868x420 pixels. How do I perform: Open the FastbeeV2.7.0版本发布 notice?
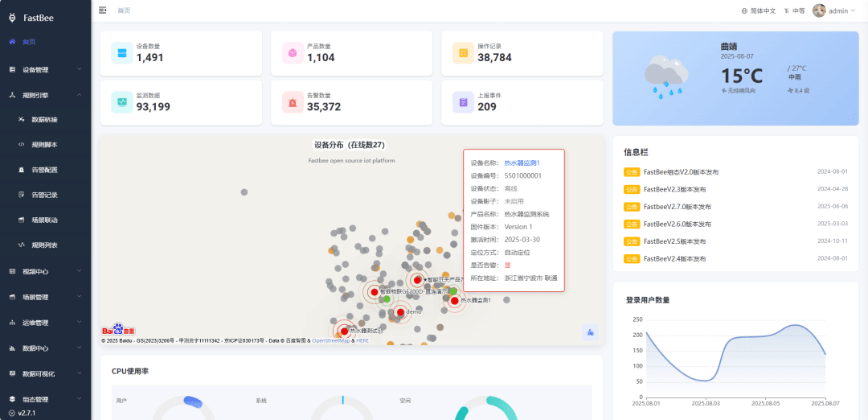[677, 207]
